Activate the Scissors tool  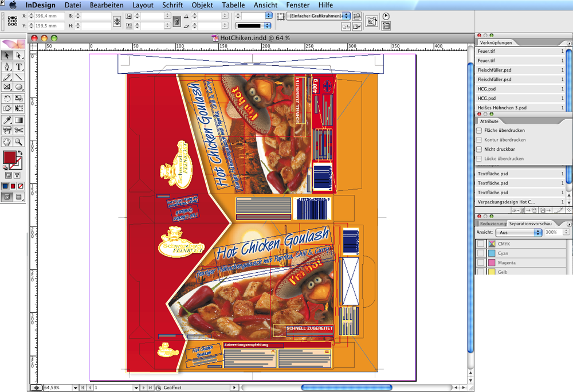19,131
